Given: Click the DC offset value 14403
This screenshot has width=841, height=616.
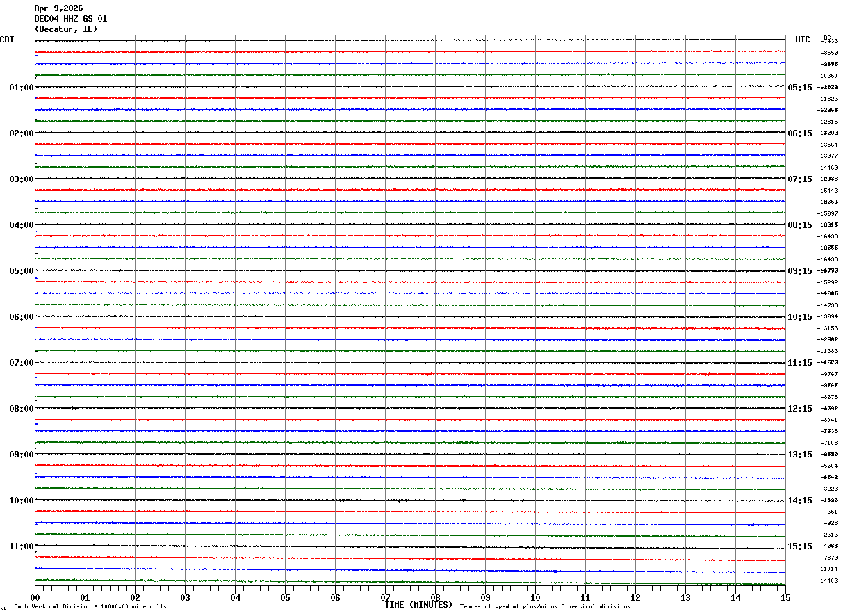Looking at the screenshot, I should point(829,581).
